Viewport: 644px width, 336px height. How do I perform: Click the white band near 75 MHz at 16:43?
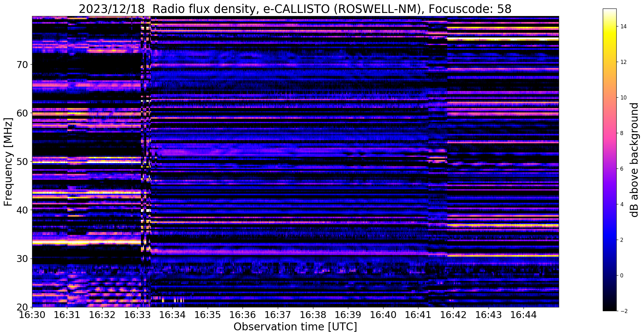coord(503,39)
